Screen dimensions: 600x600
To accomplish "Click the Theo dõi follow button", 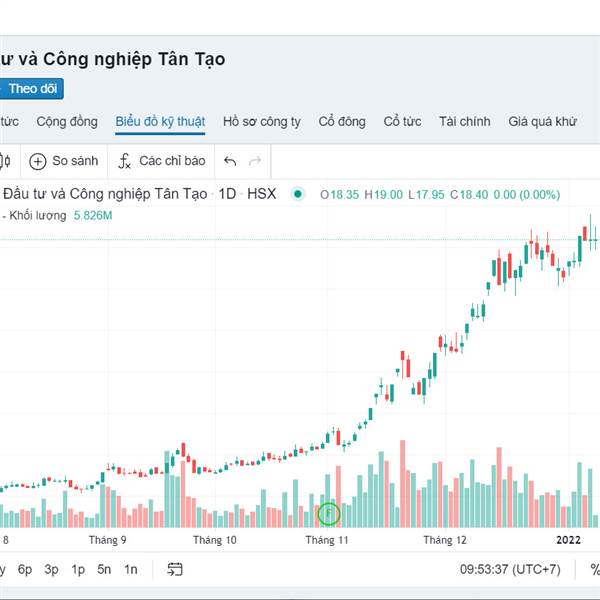I will coord(31,88).
